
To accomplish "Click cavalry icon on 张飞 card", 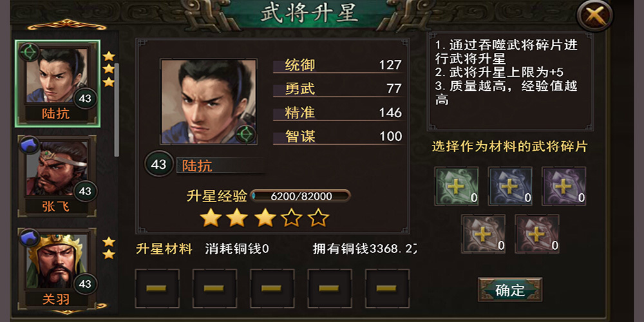I will 29,146.
